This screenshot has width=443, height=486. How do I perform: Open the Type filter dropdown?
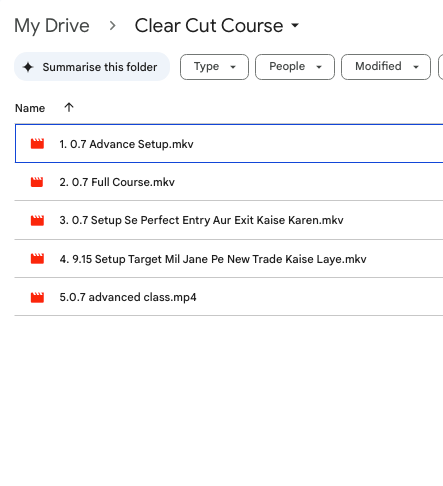point(214,67)
